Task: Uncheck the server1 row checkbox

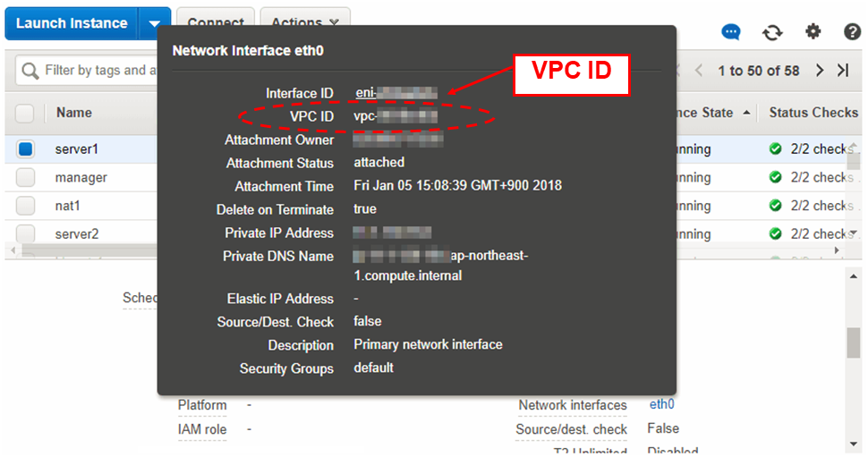Action: [26, 149]
